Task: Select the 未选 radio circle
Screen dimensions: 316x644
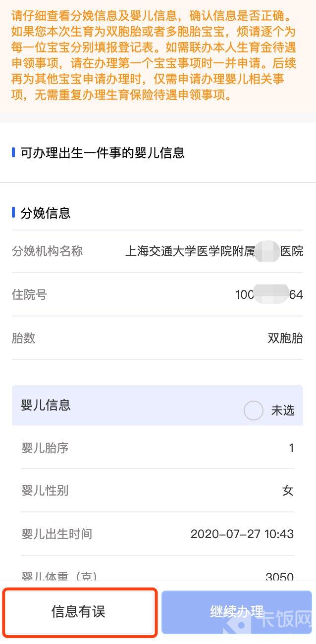Action: click(254, 410)
